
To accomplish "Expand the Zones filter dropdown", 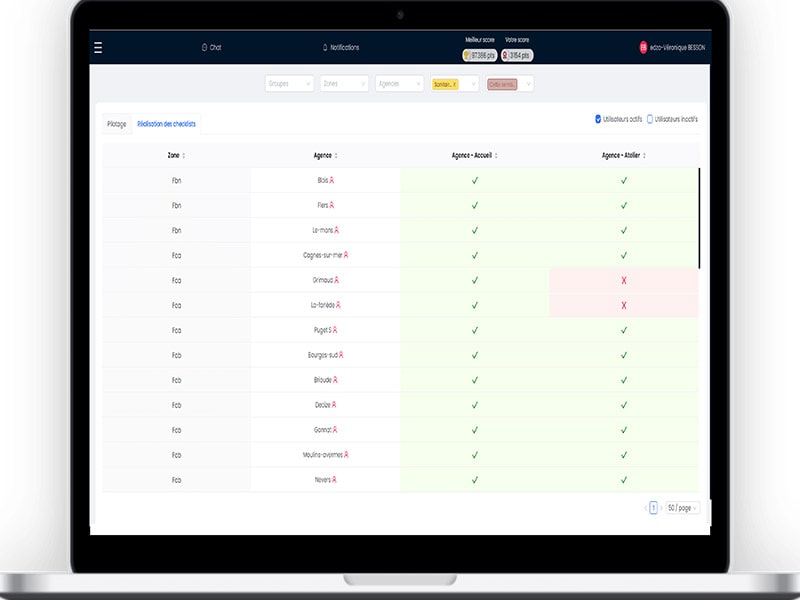I will (344, 84).
